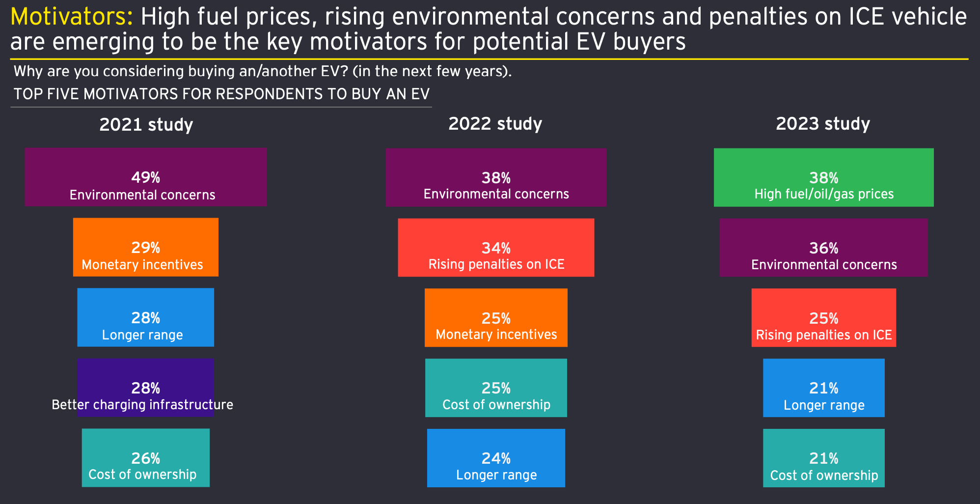Click the 21% Cost of ownership box

pos(823,458)
